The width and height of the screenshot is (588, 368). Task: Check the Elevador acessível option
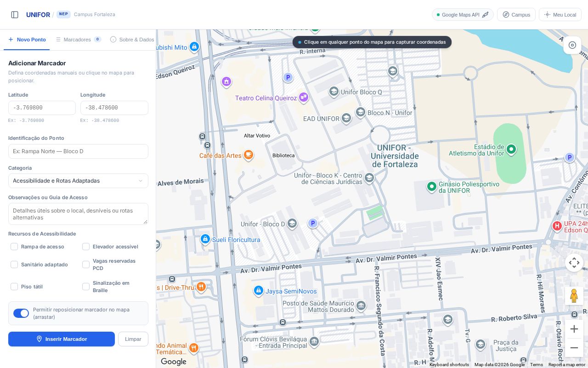(86, 247)
